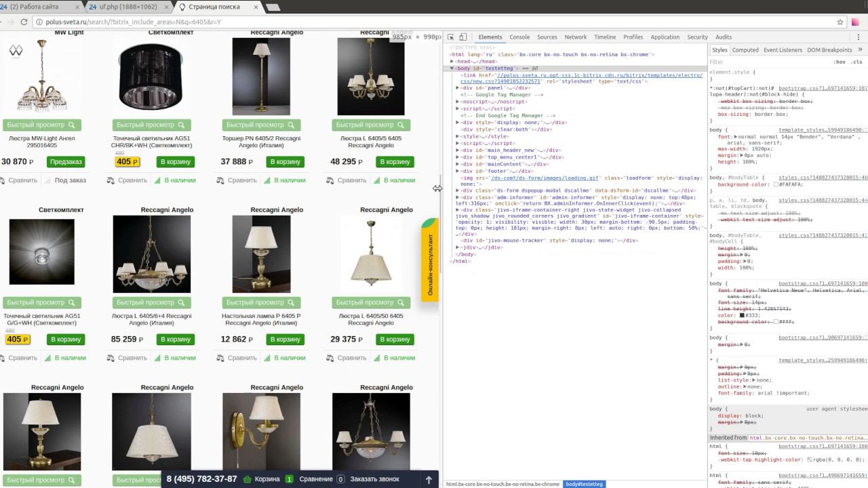This screenshot has width=868, height=488.
Task: Open a new browser tab
Action: click(x=273, y=7)
